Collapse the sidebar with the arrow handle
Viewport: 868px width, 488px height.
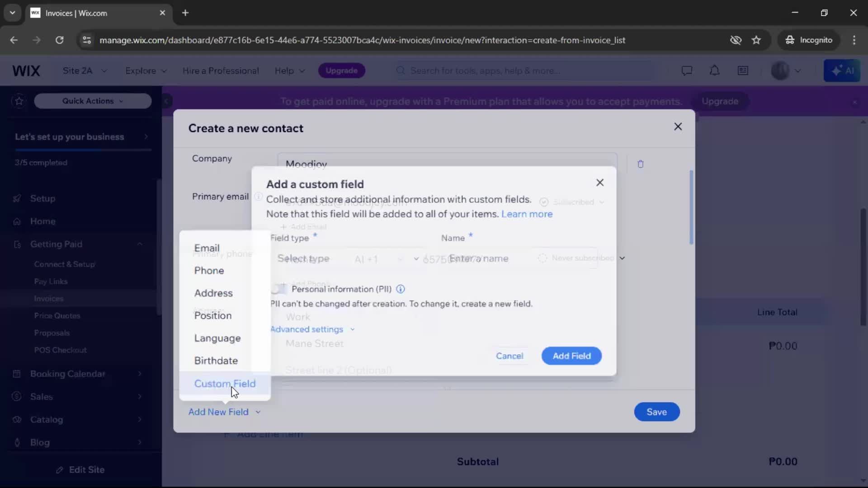pyautogui.click(x=166, y=101)
